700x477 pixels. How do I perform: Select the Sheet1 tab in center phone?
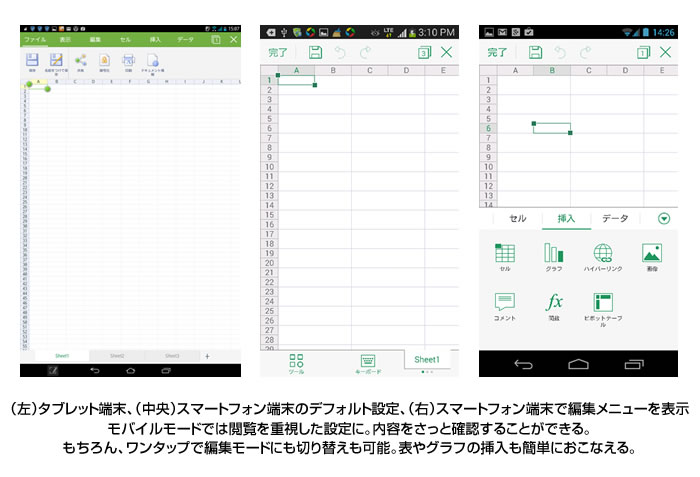(427, 359)
